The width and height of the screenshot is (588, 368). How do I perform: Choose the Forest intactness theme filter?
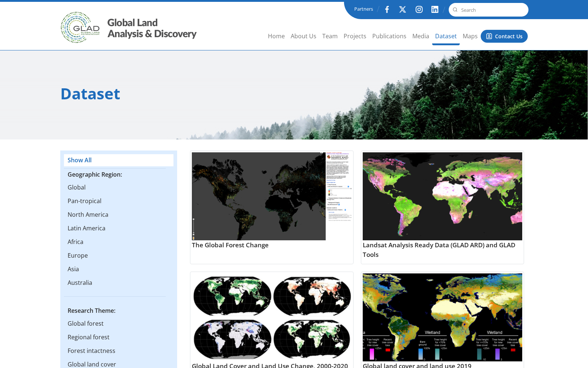[92, 351]
